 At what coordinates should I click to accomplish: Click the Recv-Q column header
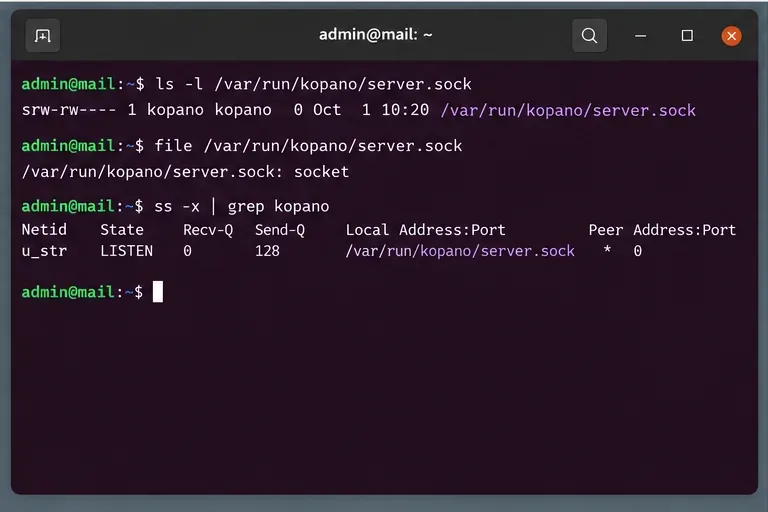coord(208,230)
